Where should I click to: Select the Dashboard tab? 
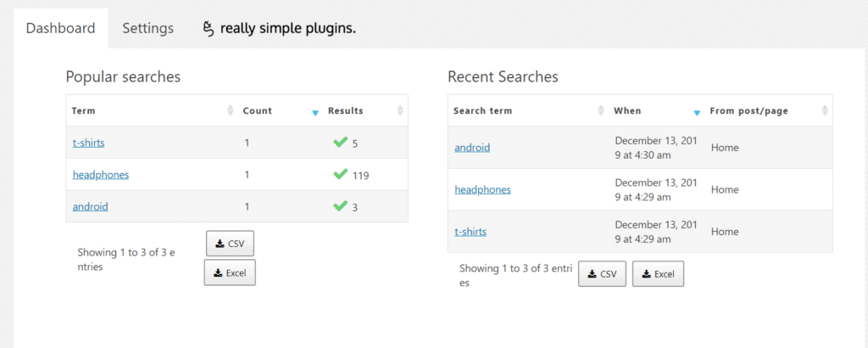pyautogui.click(x=61, y=28)
